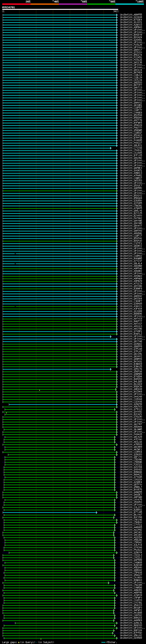Select hit label UniRef100_B9SEY9
This screenshot has height=644, width=146.
[x=131, y=35]
